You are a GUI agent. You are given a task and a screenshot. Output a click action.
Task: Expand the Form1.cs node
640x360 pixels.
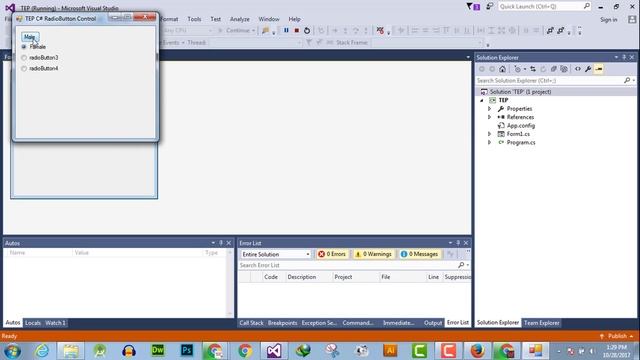(489, 134)
